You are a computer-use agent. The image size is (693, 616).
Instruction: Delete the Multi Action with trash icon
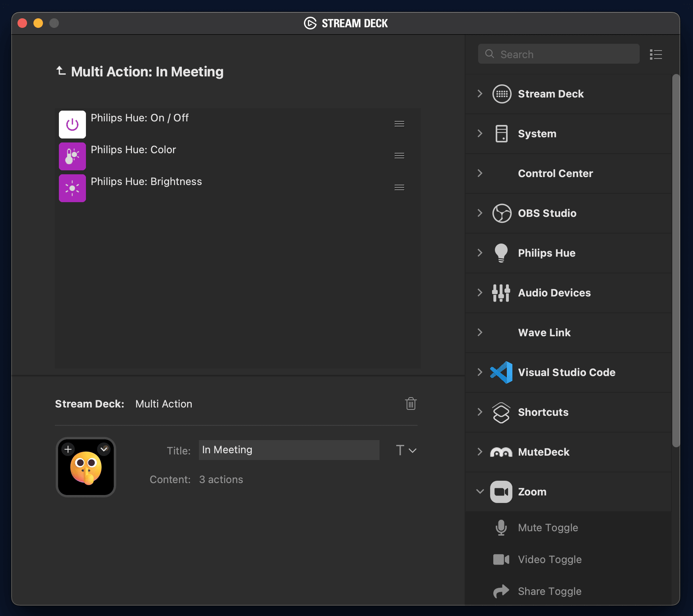[411, 404]
